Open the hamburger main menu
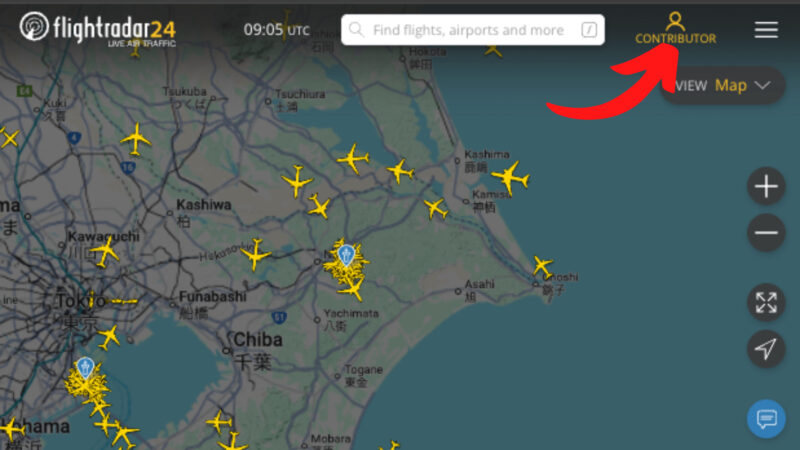This screenshot has height=450, width=800. [x=766, y=30]
